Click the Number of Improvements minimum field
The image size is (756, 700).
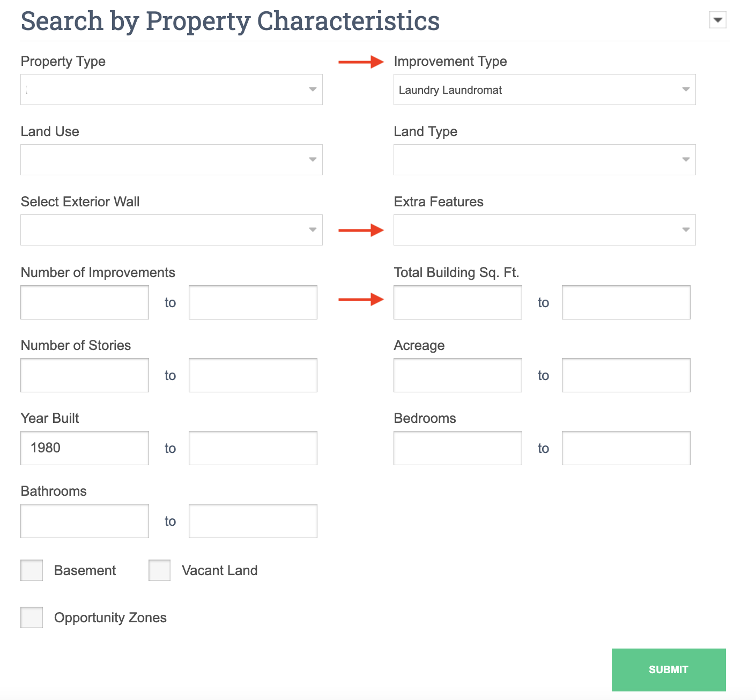[x=85, y=302]
